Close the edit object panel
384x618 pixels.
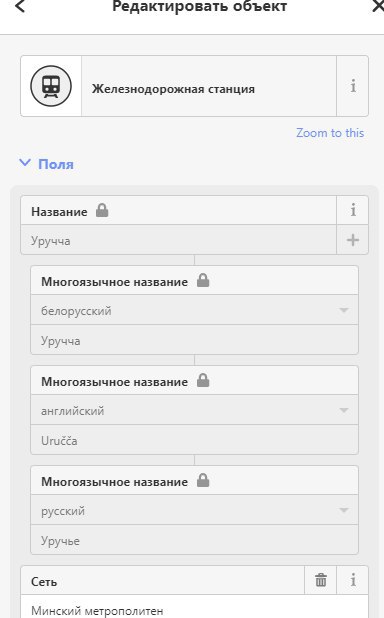click(378, 6)
